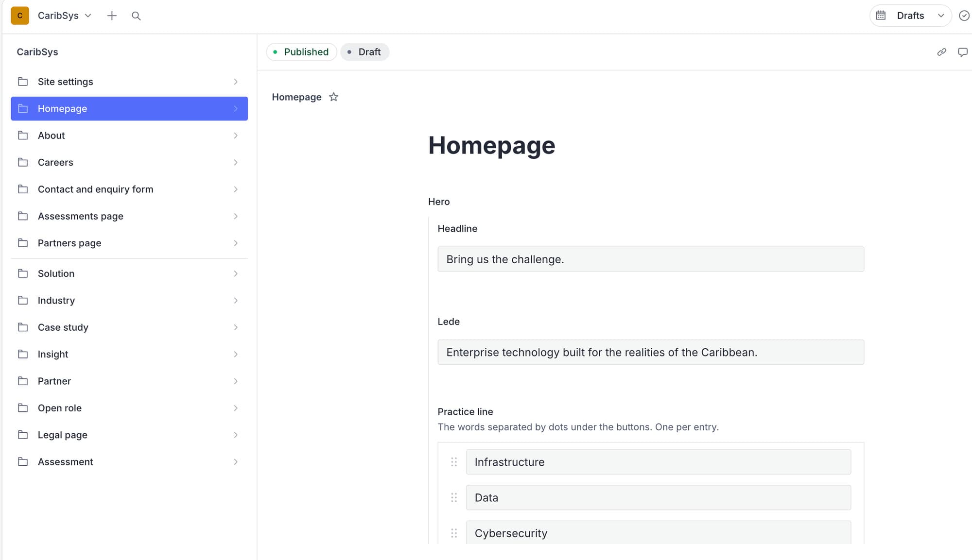The width and height of the screenshot is (972, 560).
Task: Grab the drag handle for Cybersecurity
Action: (454, 533)
